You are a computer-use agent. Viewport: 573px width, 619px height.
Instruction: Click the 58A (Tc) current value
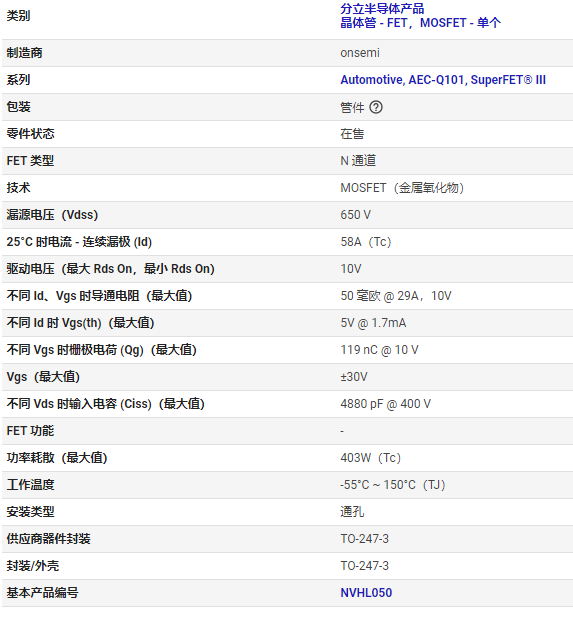click(366, 242)
